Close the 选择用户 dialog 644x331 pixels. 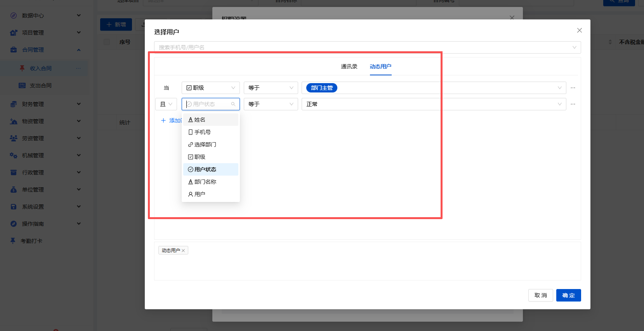tap(580, 30)
